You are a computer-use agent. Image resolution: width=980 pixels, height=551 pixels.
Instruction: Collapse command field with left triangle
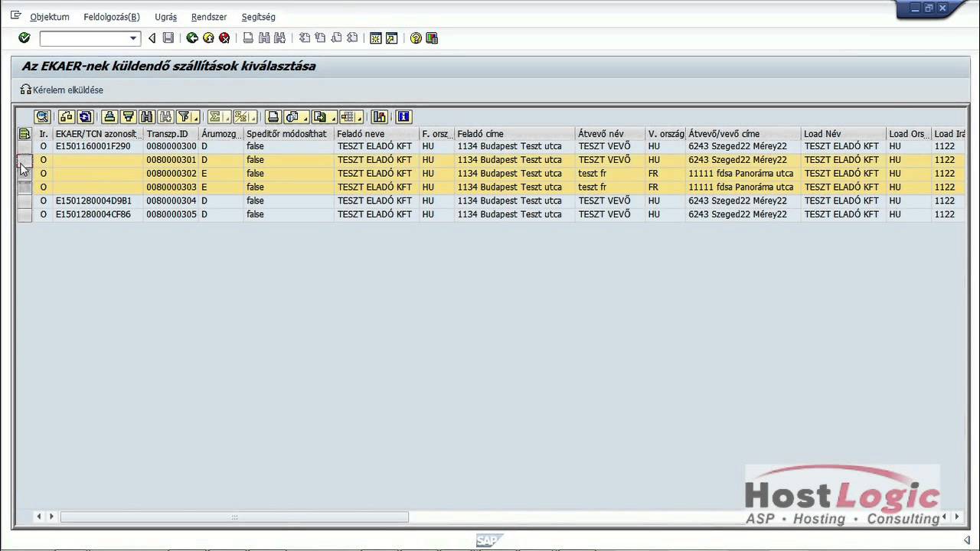pos(152,38)
